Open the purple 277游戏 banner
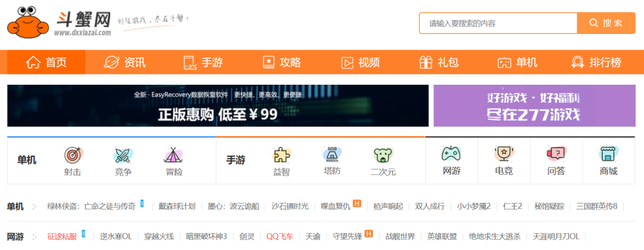This screenshot has width=644, height=250. [534, 106]
